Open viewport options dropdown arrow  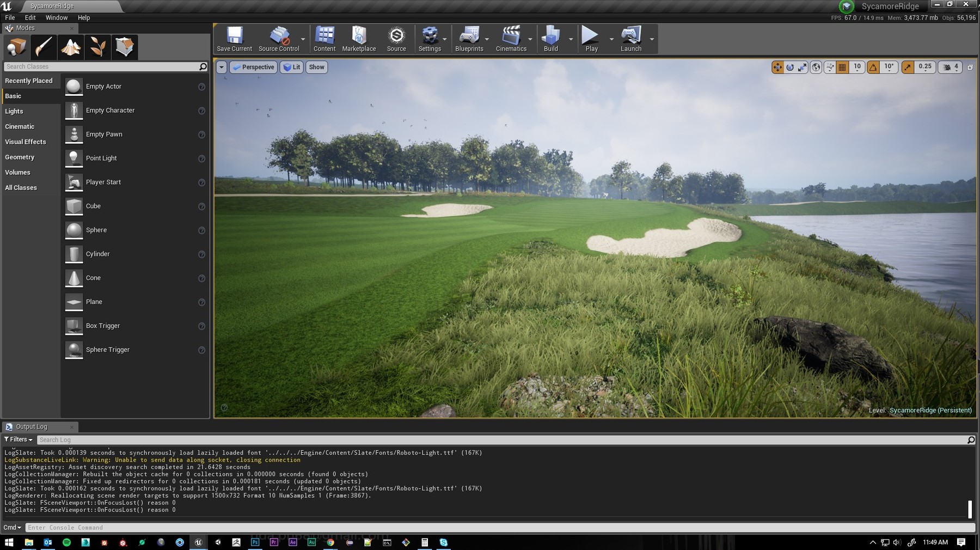coord(222,67)
